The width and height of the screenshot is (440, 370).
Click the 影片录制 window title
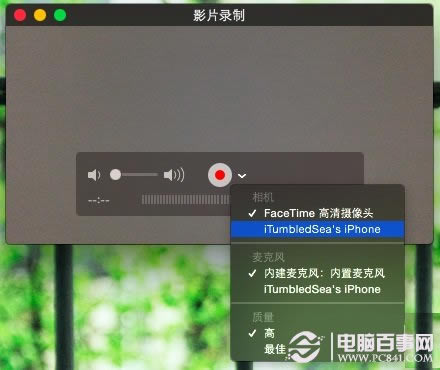(x=219, y=15)
